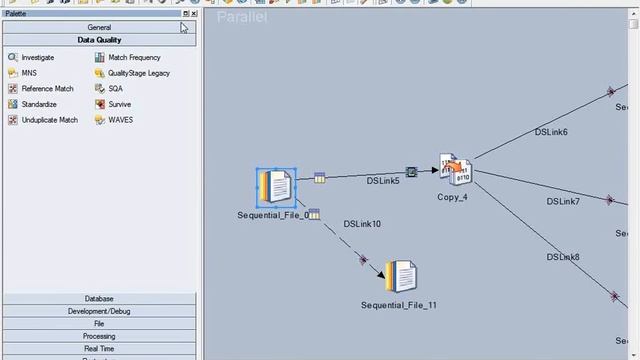
Task: Select the DSLink5 link label
Action: click(x=383, y=181)
